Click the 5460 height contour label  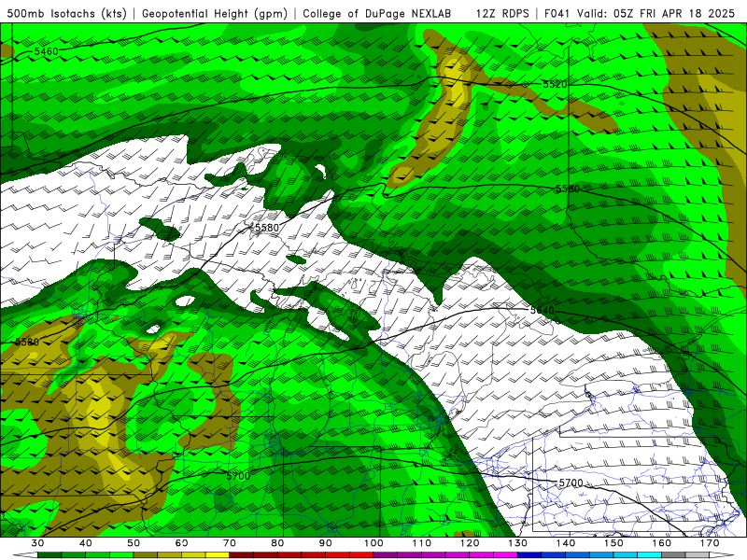46,51
